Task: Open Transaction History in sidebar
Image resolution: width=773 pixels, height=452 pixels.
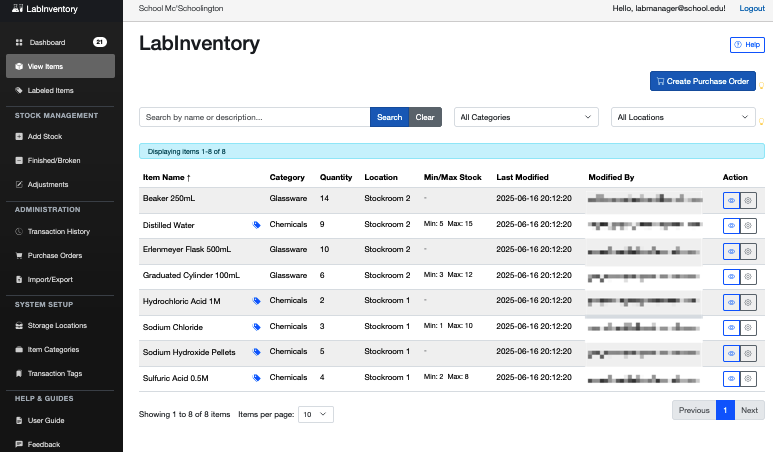Action: [58, 231]
